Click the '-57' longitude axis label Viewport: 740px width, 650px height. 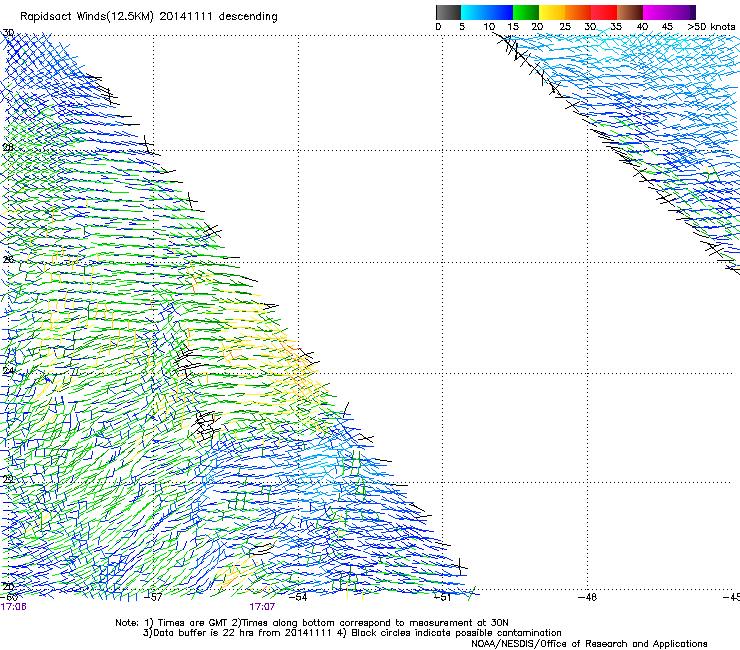click(x=152, y=597)
